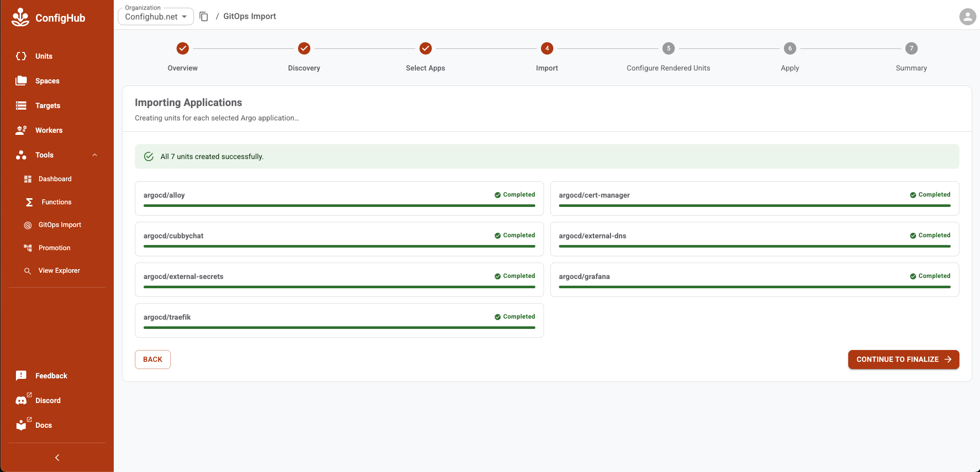Image resolution: width=980 pixels, height=472 pixels.
Task: Click 'All 7 units created successfully.' message
Action: coord(212,156)
